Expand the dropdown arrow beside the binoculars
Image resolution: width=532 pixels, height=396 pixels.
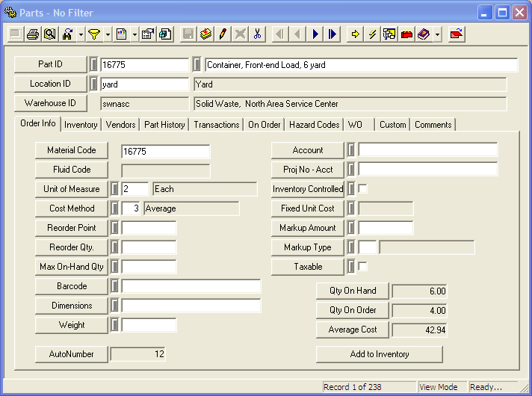[81, 34]
